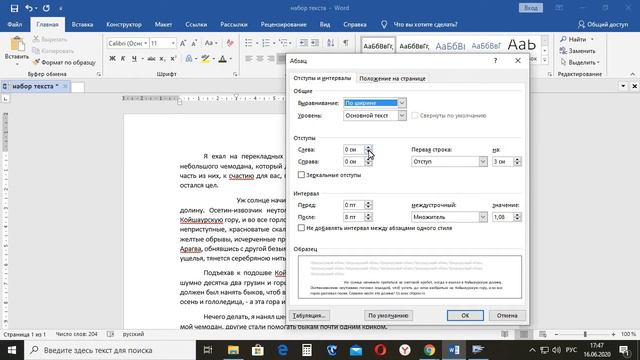Open the Уровень dropdown
This screenshot has width=640, height=360.
coord(402,116)
